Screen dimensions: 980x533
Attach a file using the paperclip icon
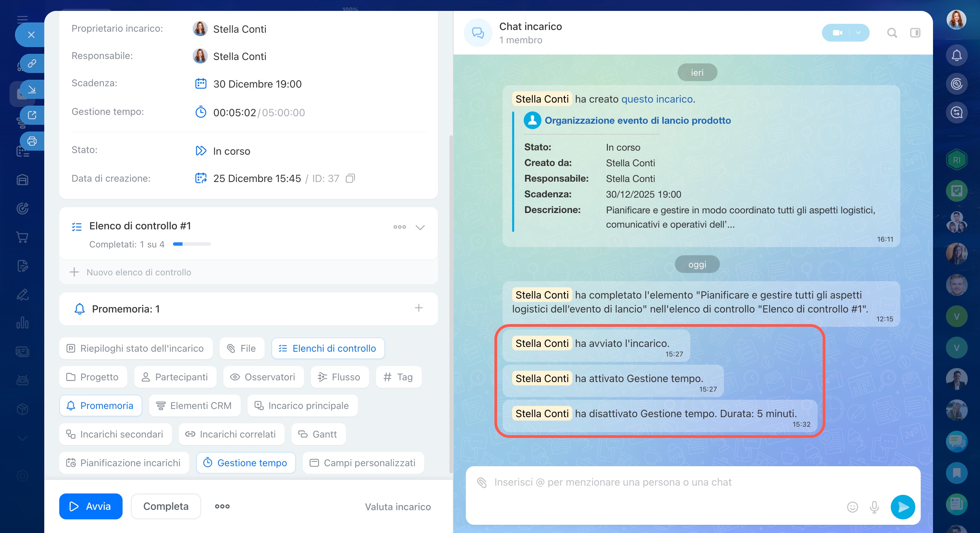[x=481, y=482]
